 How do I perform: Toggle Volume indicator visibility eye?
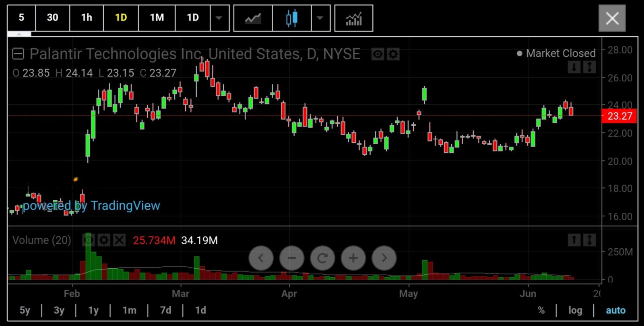click(89, 240)
